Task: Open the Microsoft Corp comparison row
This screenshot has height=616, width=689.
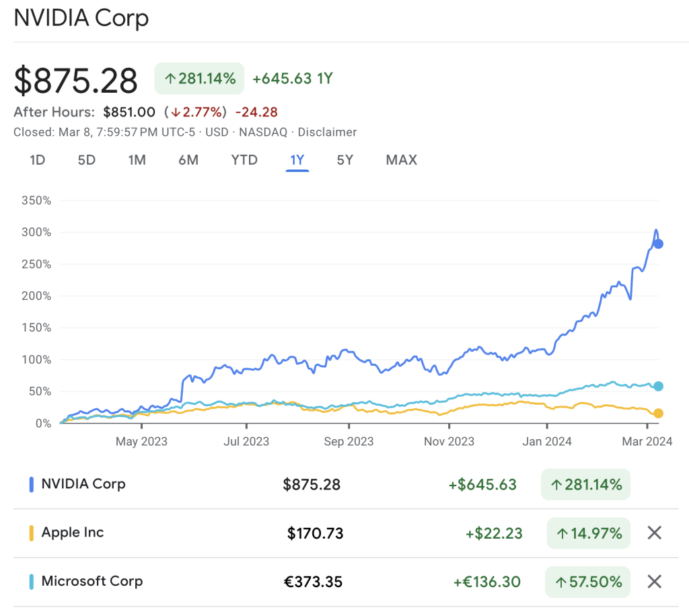Action: coord(92,581)
